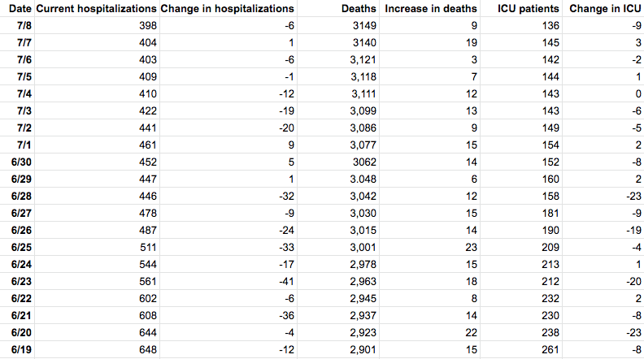Select the 6/30 date cell

(x=23, y=162)
